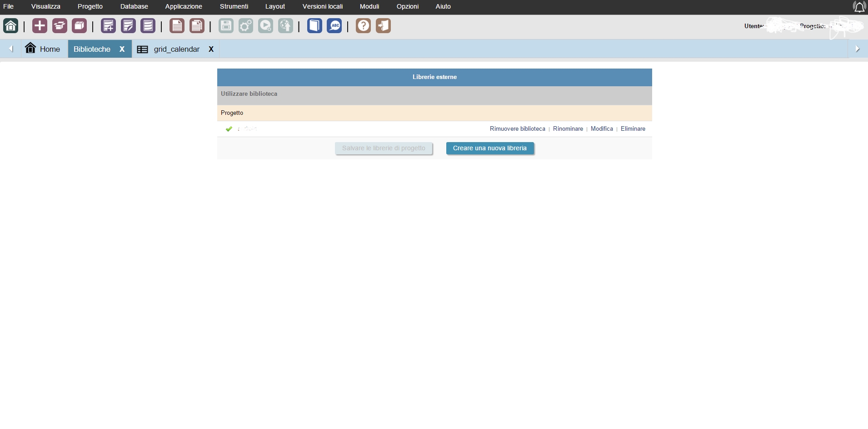Click the edit database connection icon

click(x=128, y=26)
